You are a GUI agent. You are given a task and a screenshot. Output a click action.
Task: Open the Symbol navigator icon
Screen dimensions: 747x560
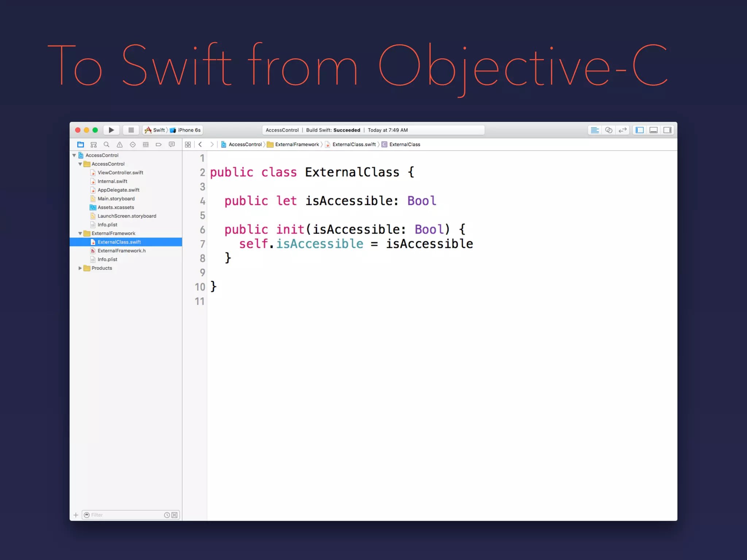(93, 145)
